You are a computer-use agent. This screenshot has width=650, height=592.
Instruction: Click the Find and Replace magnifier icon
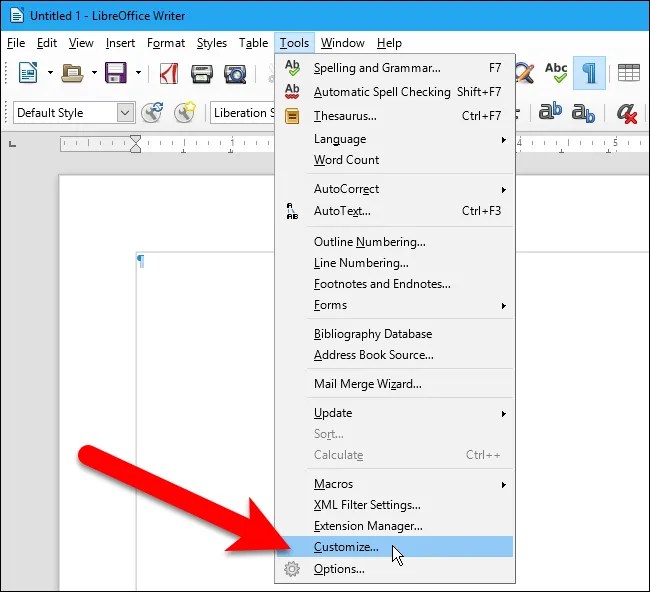525,73
